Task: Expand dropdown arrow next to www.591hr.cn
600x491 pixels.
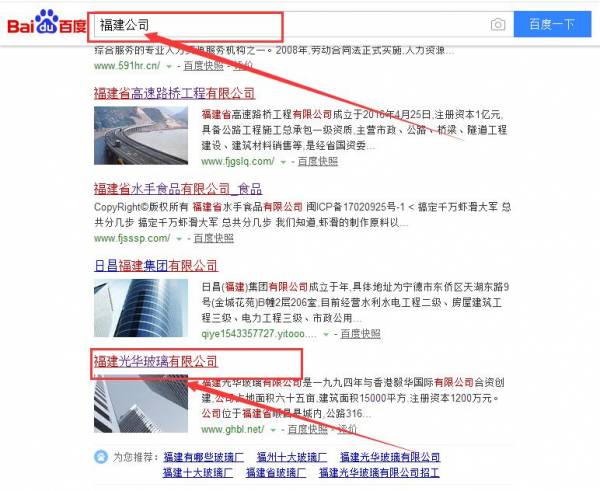Action: click(169, 66)
